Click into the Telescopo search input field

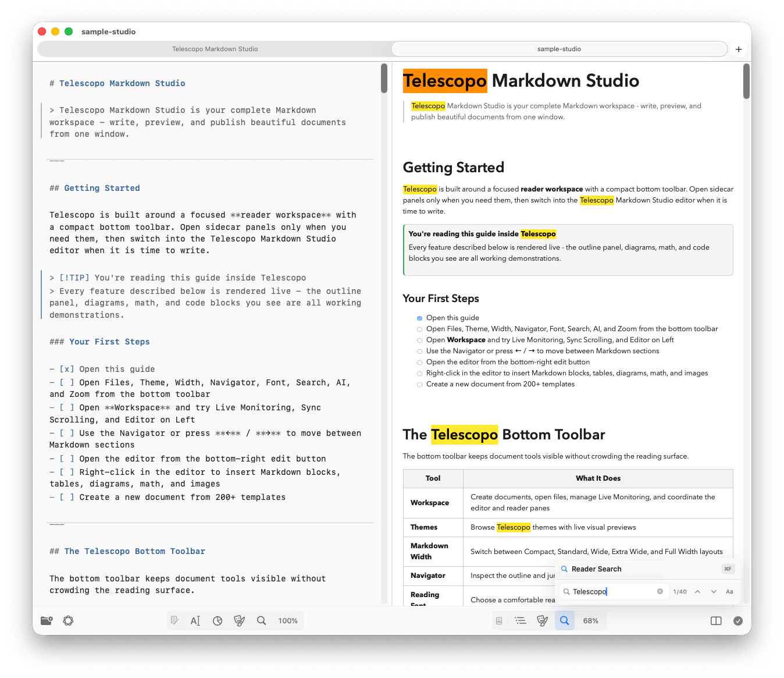pos(614,591)
